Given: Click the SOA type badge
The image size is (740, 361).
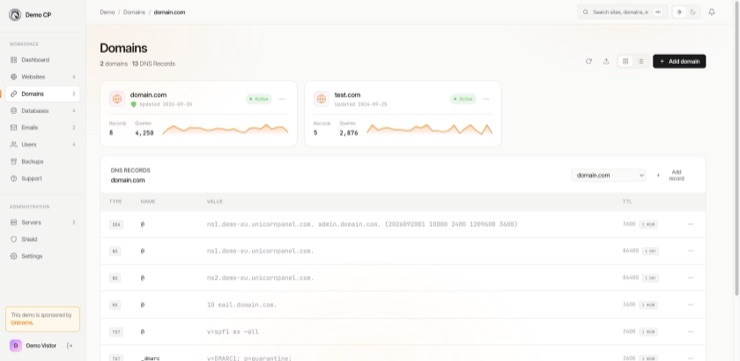Looking at the screenshot, I should pyautogui.click(x=116, y=225).
